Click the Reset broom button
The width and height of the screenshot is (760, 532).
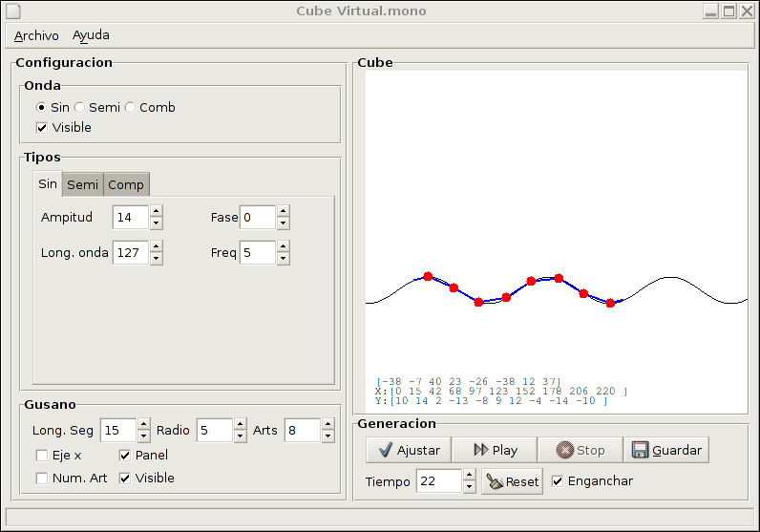coord(512,481)
